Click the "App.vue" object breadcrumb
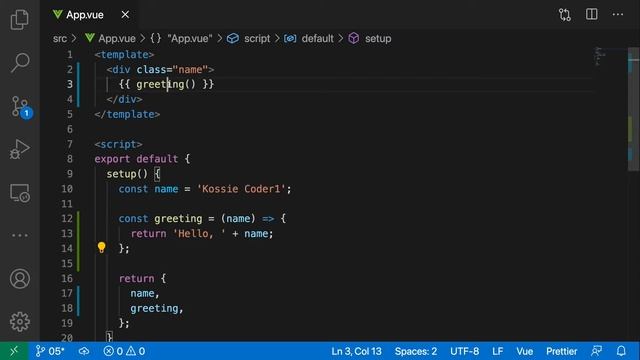The width and height of the screenshot is (640, 360). (x=181, y=38)
